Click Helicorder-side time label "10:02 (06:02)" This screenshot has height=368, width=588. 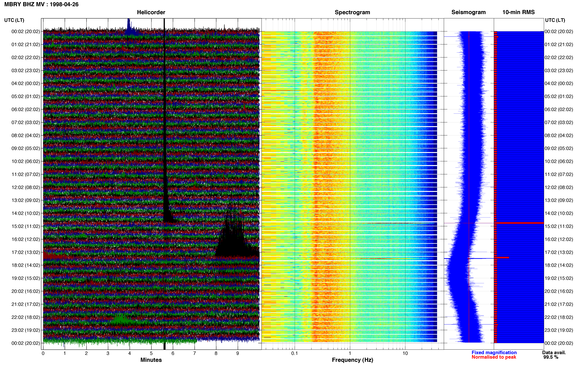26,161
